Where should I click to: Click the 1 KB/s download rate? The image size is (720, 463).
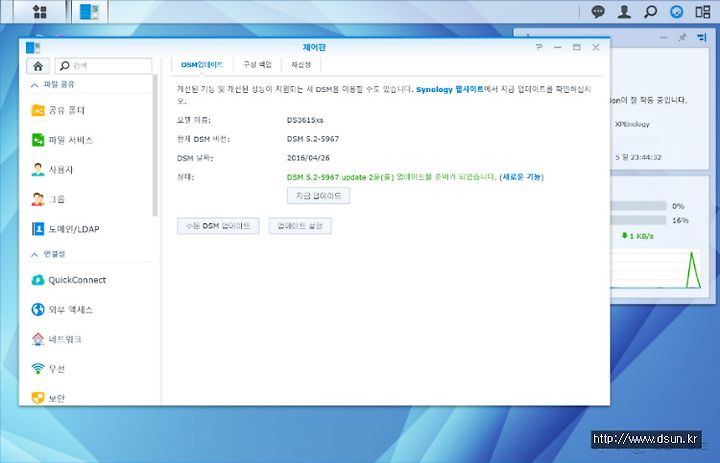tap(638, 236)
